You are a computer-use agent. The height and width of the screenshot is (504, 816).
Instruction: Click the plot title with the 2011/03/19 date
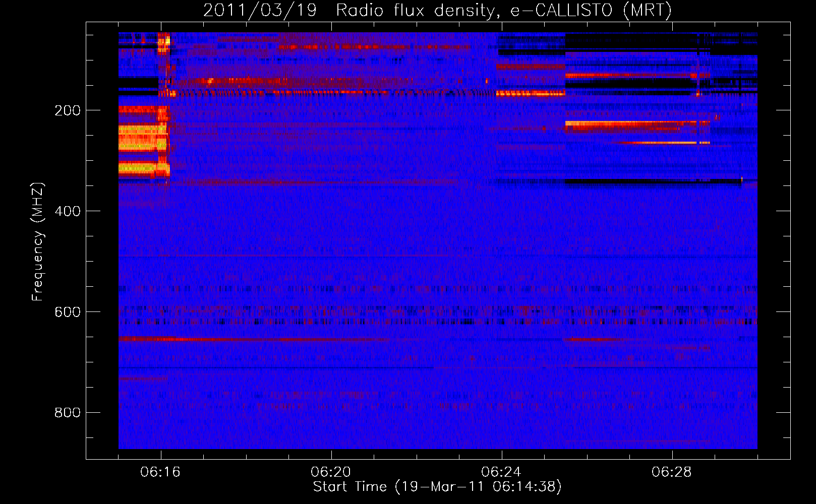pos(437,10)
